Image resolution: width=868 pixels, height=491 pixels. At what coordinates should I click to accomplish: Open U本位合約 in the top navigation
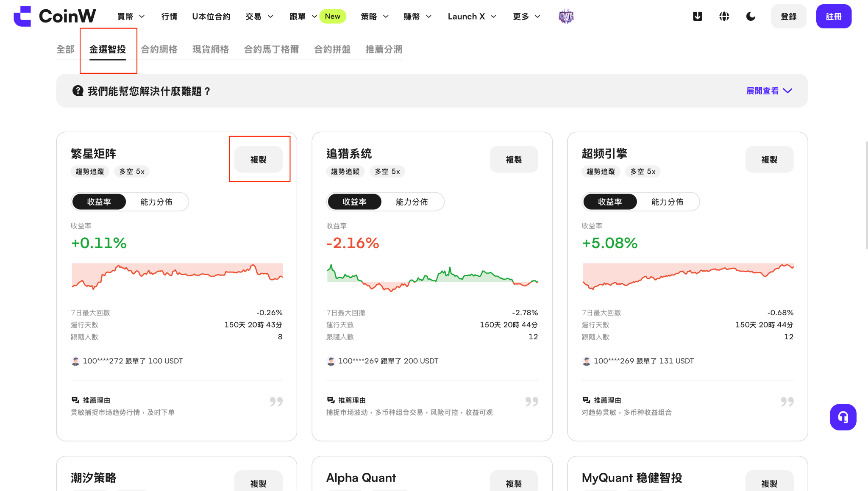(211, 17)
